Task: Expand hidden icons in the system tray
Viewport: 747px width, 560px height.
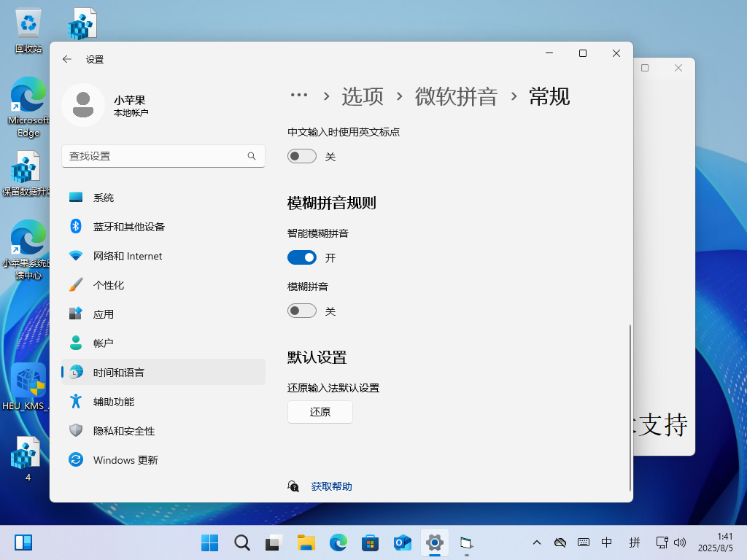Action: 536,542
